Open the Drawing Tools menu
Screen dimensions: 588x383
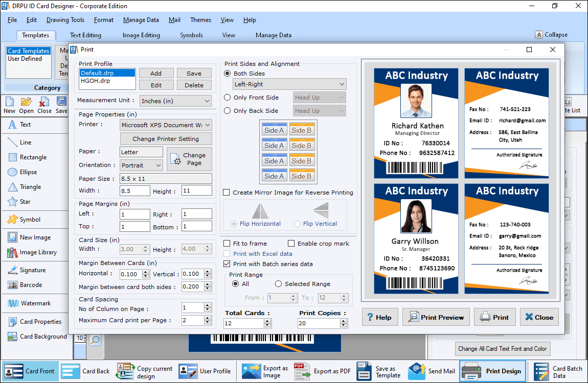coord(65,20)
